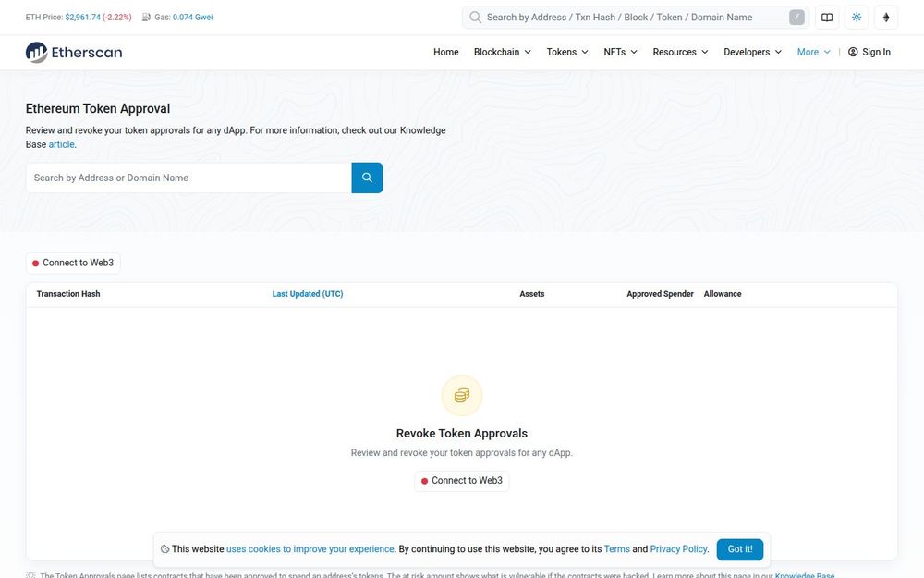
Task: Click the Approved Spender column header
Action: tap(660, 294)
